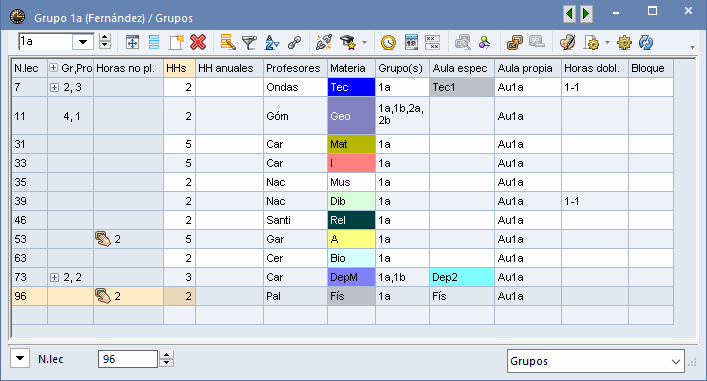The width and height of the screenshot is (707, 381).
Task: Click the N.lec column header
Action: (x=29, y=68)
